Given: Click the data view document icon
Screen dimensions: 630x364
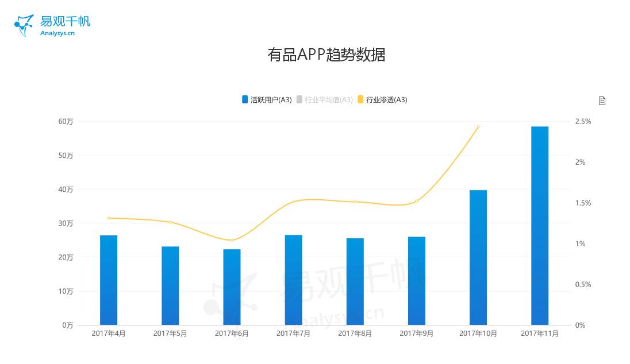Looking at the screenshot, I should tap(601, 100).
